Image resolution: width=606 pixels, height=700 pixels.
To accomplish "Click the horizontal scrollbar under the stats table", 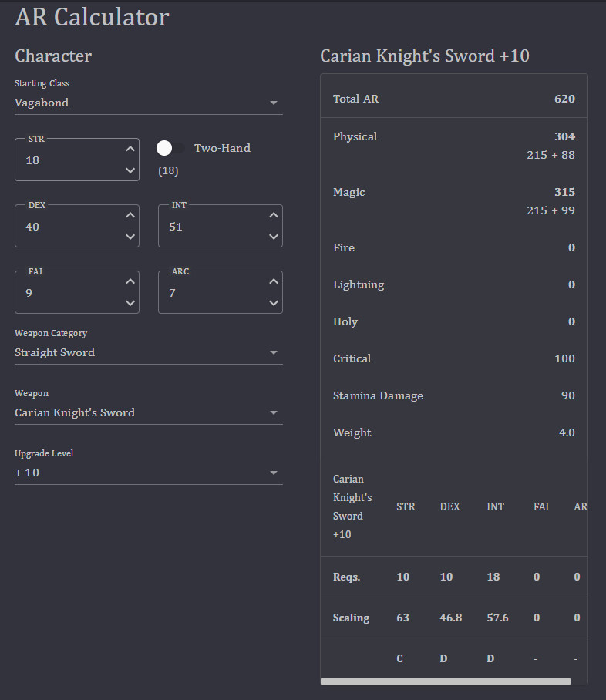I will pos(445,681).
